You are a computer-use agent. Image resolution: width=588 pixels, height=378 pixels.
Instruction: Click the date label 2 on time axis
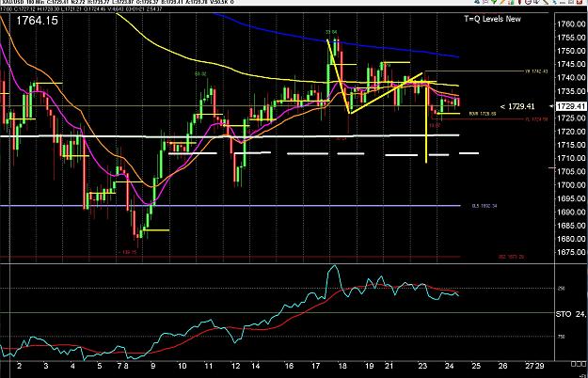[20, 366]
